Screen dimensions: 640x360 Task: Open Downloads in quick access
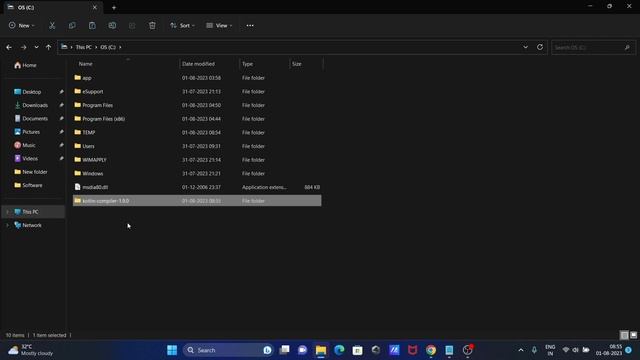(x=35, y=105)
